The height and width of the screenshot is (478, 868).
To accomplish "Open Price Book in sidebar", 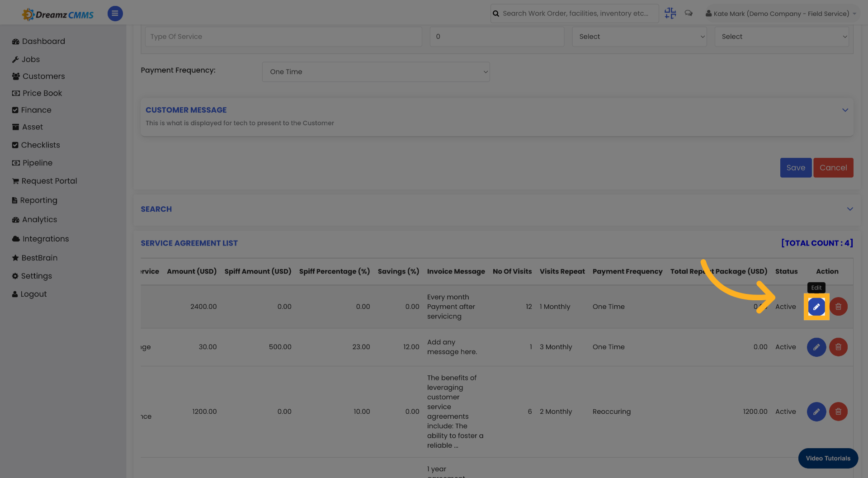I will click(x=37, y=93).
